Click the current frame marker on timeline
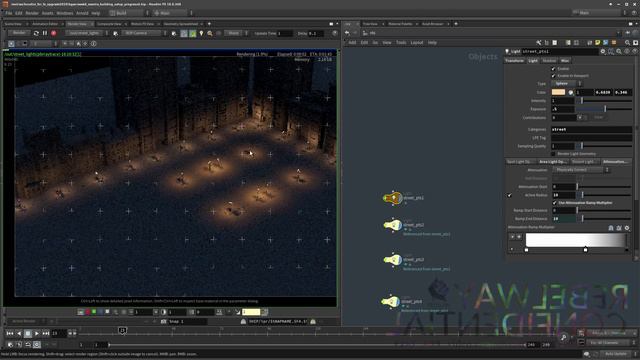This screenshot has height=360, width=640. [x=122, y=330]
